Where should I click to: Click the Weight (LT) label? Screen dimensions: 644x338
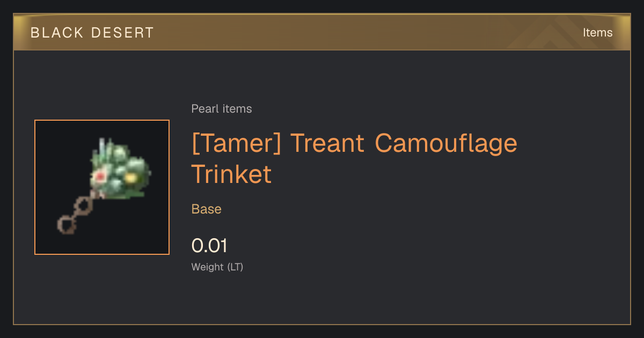217,267
